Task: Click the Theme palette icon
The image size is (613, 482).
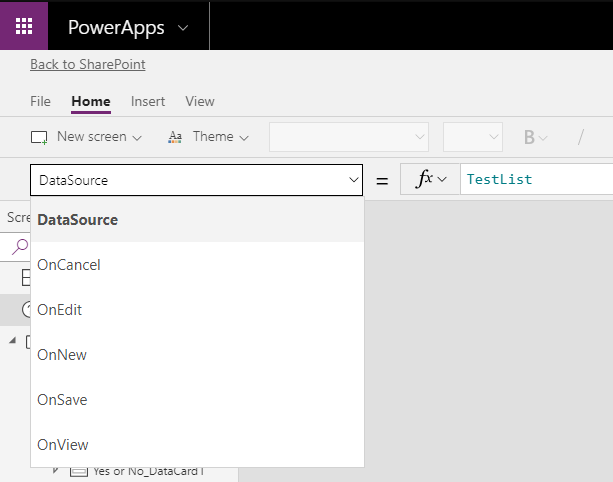Action: (x=175, y=137)
